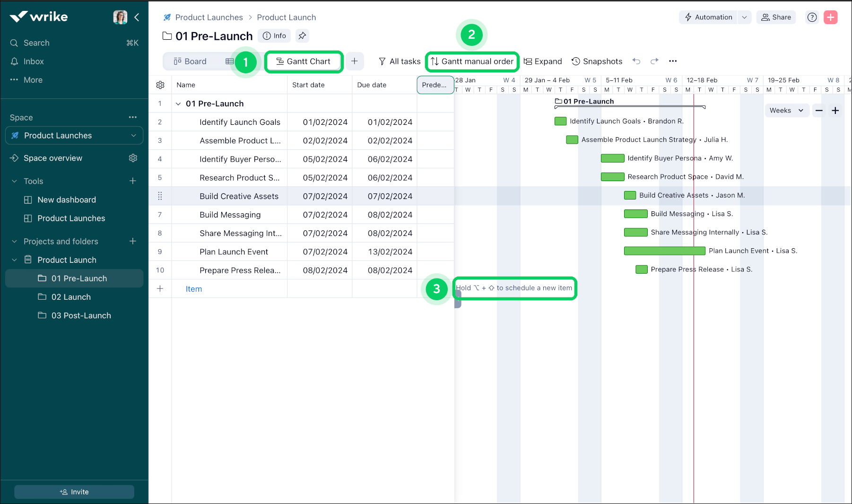Collapse the Projects and folders section
The image size is (852, 504).
14,241
